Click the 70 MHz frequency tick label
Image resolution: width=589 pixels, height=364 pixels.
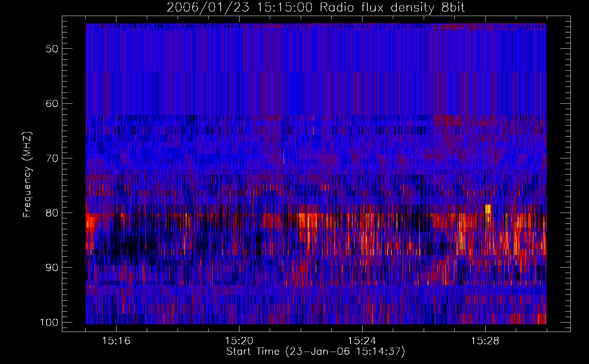coord(52,158)
